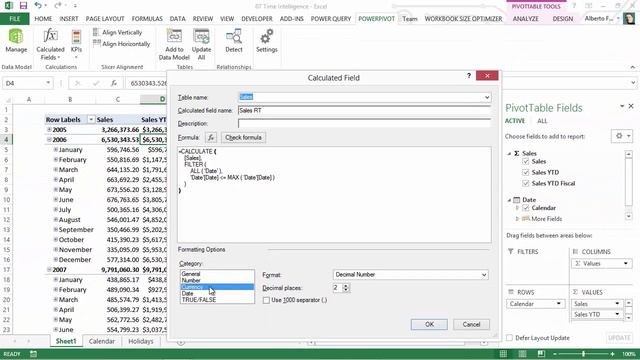
Task: Switch to Page Break Preview in status bar
Action: (541, 354)
